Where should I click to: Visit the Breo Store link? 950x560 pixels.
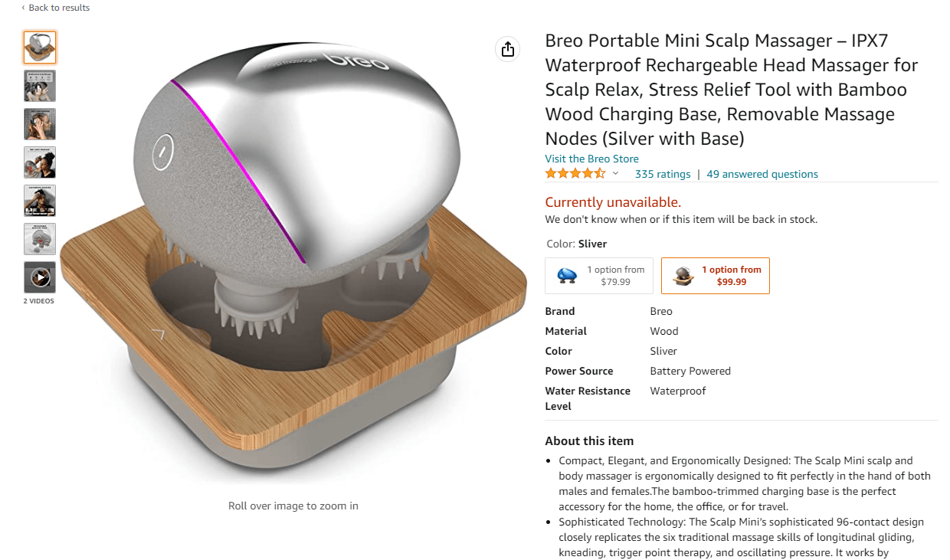591,159
